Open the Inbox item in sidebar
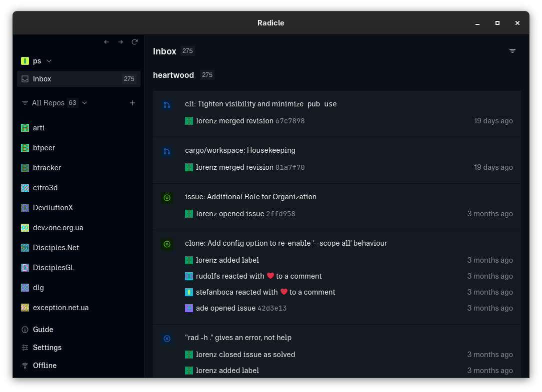The height and width of the screenshot is (392, 542). pos(79,79)
